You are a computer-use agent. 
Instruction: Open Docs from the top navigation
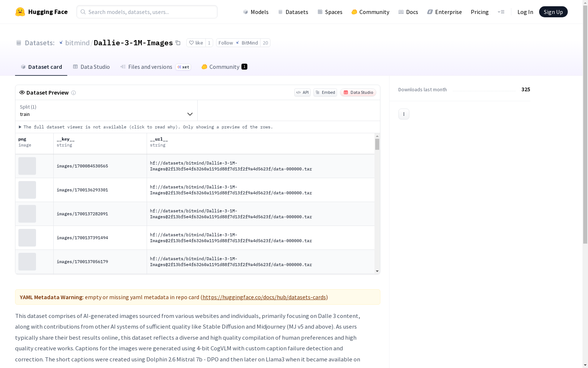[x=408, y=12]
